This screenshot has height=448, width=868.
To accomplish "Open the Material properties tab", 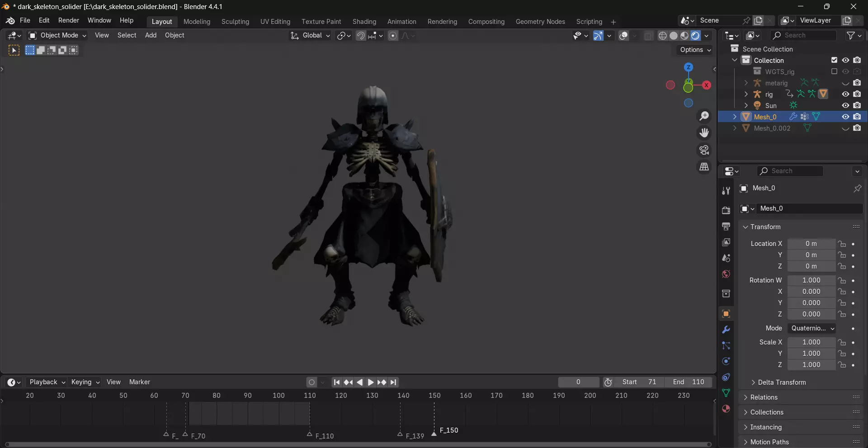I will (726, 409).
